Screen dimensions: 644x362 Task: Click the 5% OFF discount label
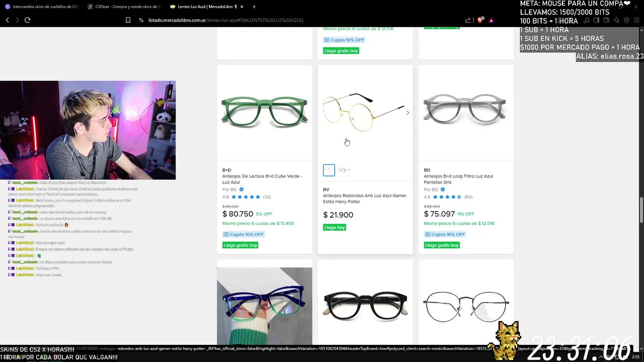264,214
